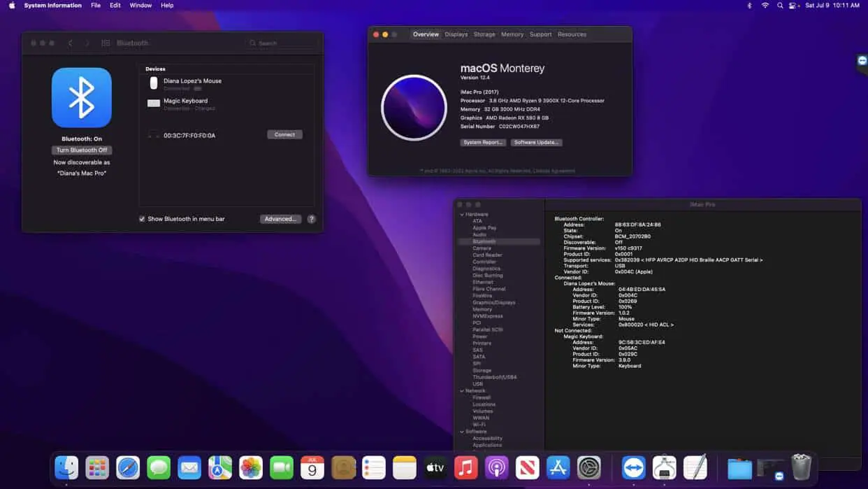Click the menu bar date and time
This screenshot has height=489, width=868.
point(832,6)
